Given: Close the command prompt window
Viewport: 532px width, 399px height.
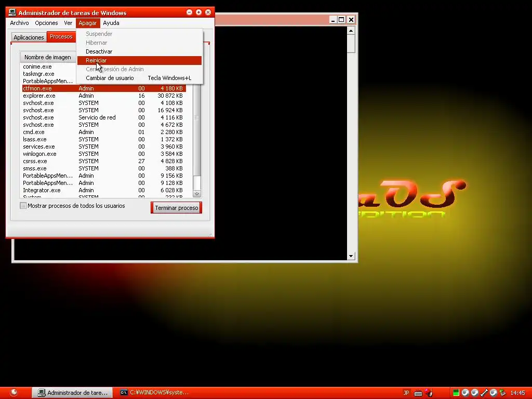Looking at the screenshot, I should click(351, 20).
